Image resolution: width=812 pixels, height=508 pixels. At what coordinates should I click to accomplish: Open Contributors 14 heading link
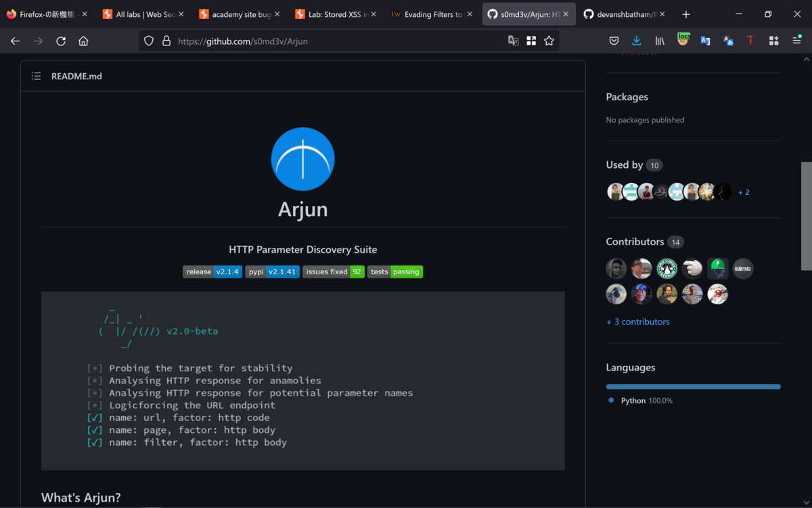coord(645,242)
